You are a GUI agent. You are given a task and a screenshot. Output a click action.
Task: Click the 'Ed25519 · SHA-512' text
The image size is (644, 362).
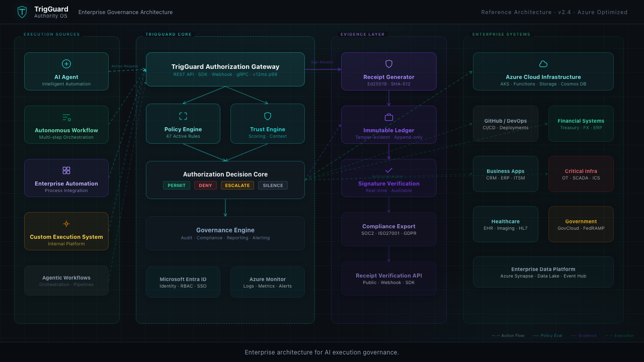pyautogui.click(x=389, y=84)
